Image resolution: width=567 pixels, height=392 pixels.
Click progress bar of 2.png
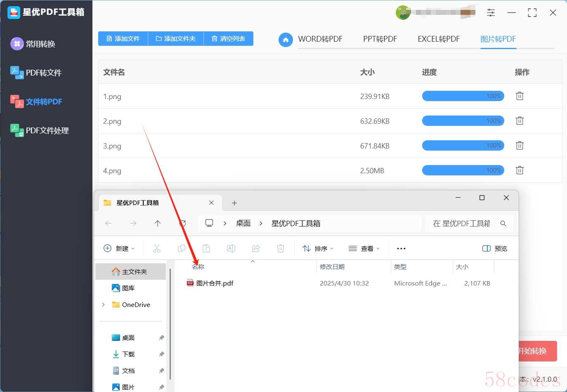[x=463, y=121]
